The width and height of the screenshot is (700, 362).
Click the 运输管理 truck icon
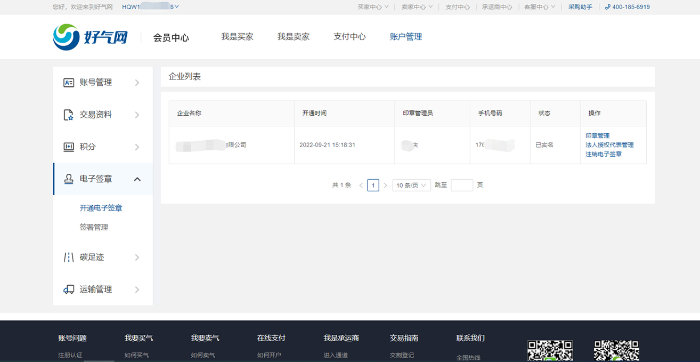click(68, 290)
